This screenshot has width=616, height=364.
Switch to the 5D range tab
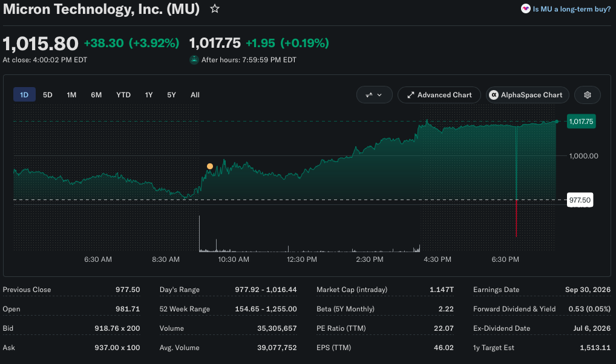pos(48,95)
